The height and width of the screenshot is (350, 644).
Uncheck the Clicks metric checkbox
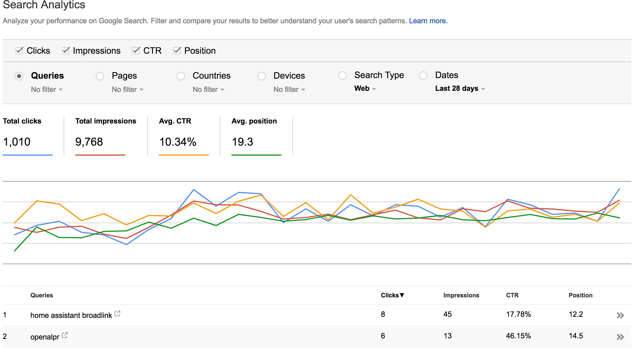coord(19,51)
